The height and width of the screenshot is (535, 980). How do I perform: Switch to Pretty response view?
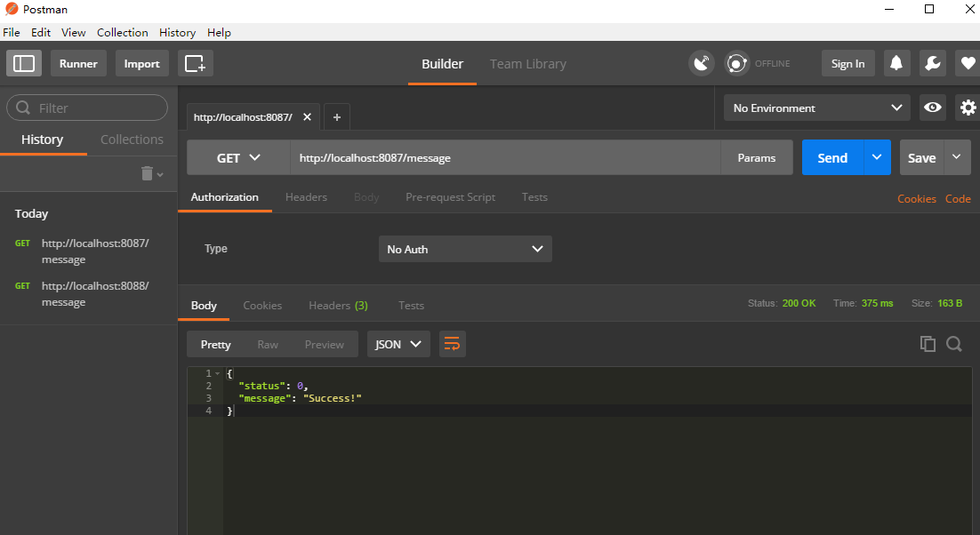(215, 344)
